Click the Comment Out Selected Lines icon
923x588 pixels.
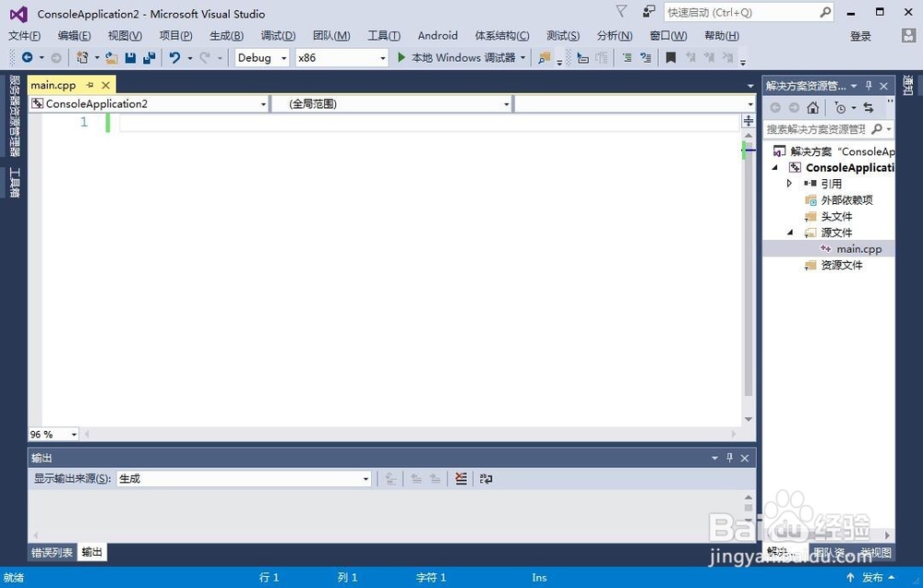click(x=628, y=57)
